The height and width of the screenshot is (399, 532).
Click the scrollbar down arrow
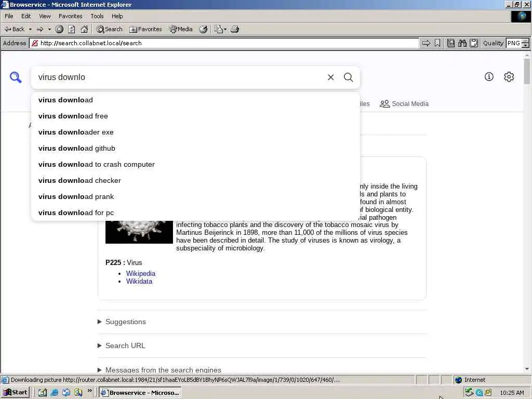tap(527, 369)
